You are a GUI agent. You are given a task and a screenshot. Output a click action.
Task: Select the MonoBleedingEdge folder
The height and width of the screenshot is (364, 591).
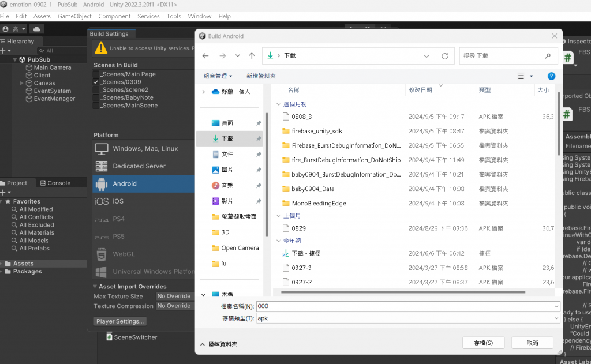click(319, 203)
